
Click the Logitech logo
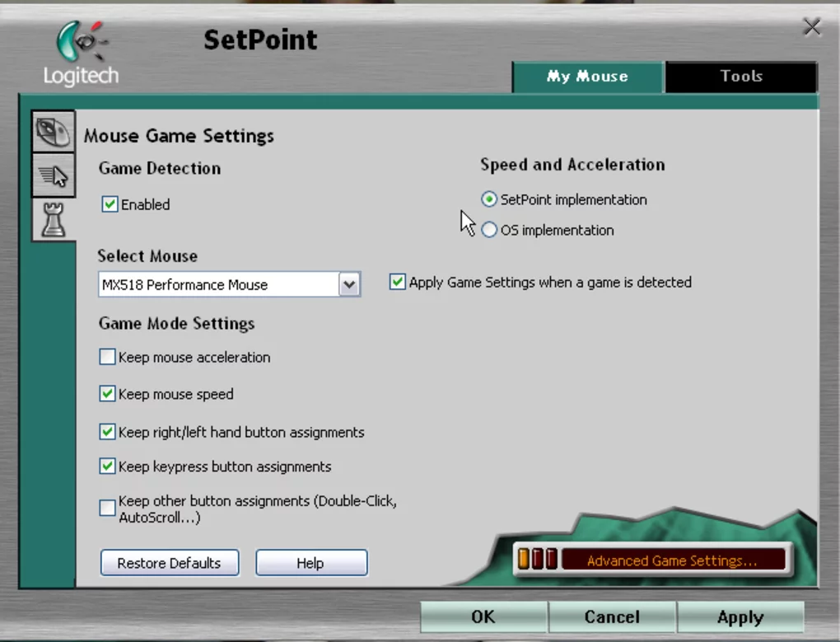click(x=79, y=51)
